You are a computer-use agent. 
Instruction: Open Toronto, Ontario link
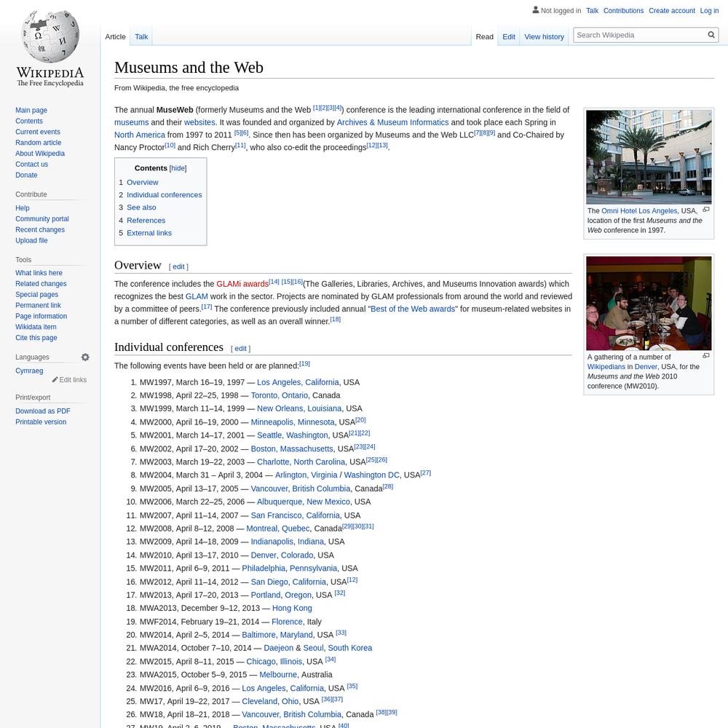click(x=279, y=395)
